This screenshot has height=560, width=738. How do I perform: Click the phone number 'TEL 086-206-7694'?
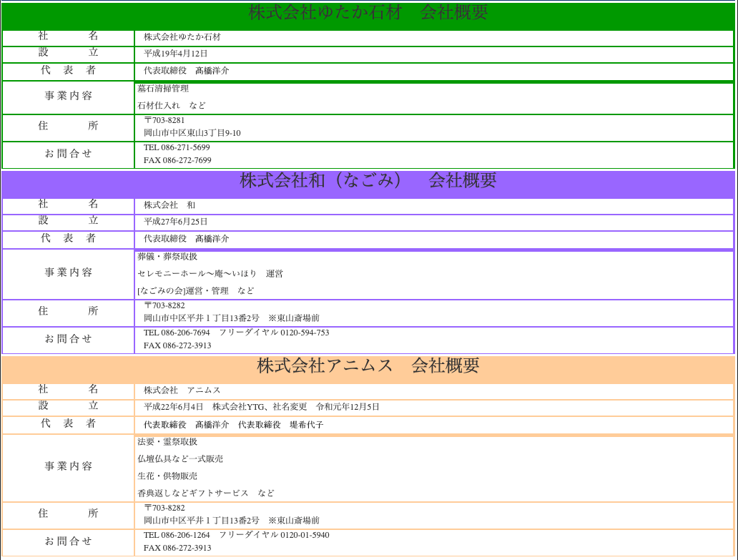click(x=177, y=333)
